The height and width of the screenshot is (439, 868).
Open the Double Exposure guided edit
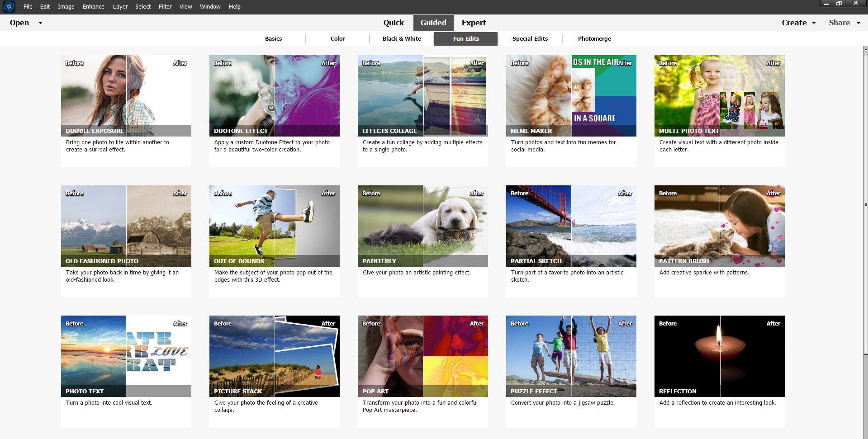point(126,96)
